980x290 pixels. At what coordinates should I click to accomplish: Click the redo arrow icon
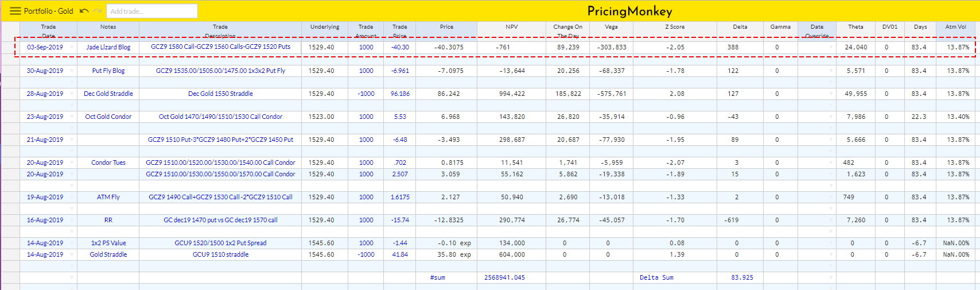click(98, 11)
